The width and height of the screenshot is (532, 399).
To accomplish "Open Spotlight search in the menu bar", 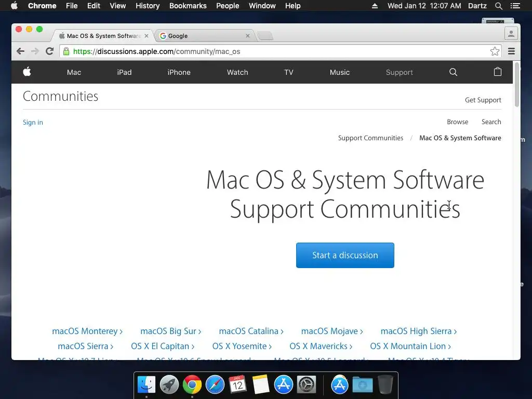I will [x=498, y=6].
